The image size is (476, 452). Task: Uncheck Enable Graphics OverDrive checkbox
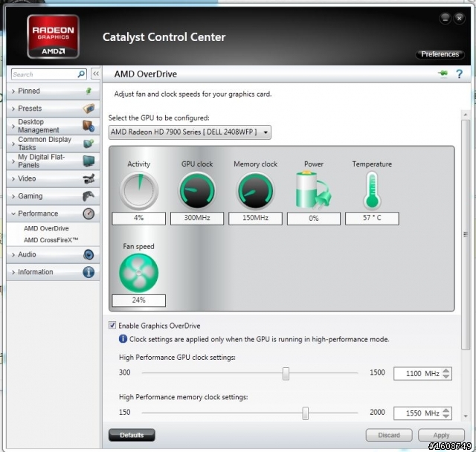coord(112,325)
